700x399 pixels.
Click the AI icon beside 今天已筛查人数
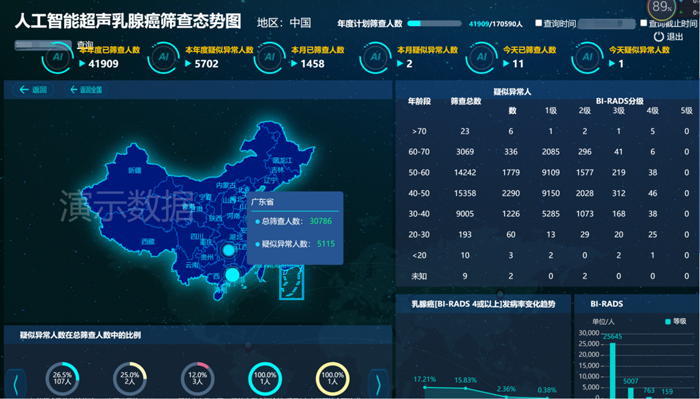tap(481, 57)
